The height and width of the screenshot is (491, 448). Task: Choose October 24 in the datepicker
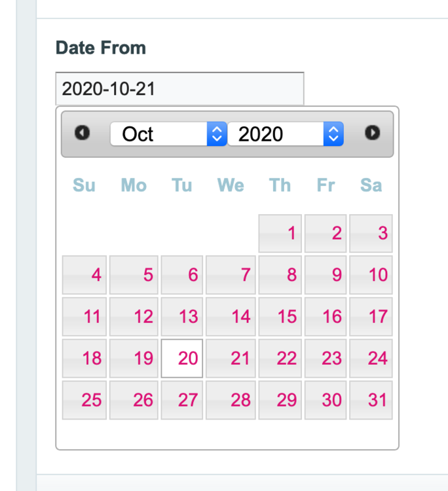point(371,358)
